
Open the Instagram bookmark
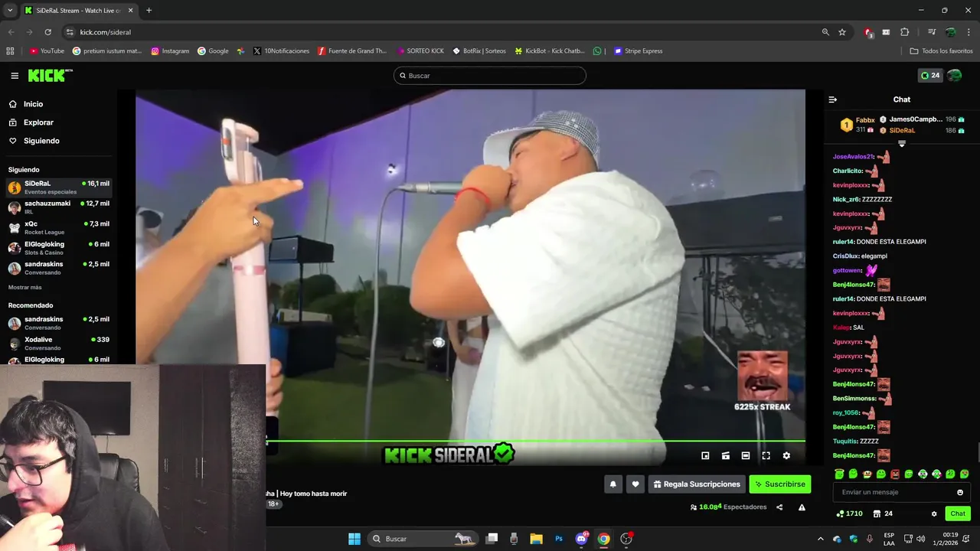[170, 51]
